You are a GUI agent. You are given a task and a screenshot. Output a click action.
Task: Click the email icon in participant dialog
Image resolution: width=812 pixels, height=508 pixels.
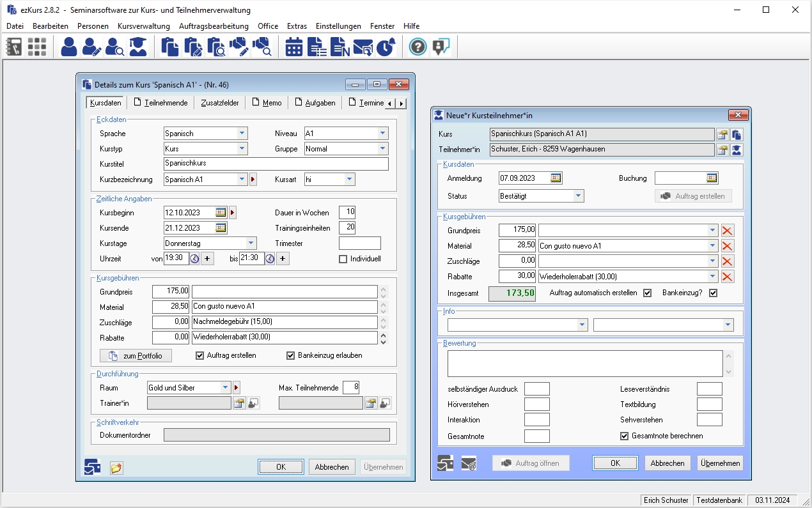pos(469,463)
